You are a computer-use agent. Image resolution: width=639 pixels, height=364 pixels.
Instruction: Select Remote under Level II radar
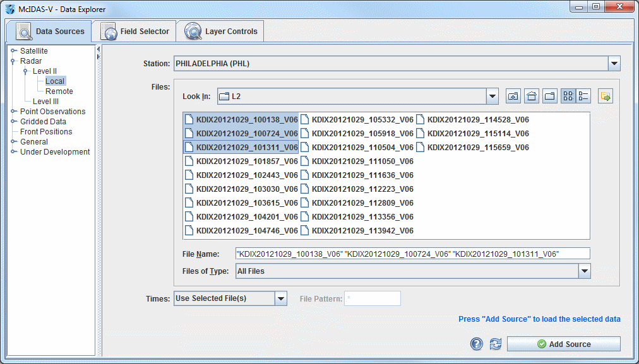pos(59,91)
